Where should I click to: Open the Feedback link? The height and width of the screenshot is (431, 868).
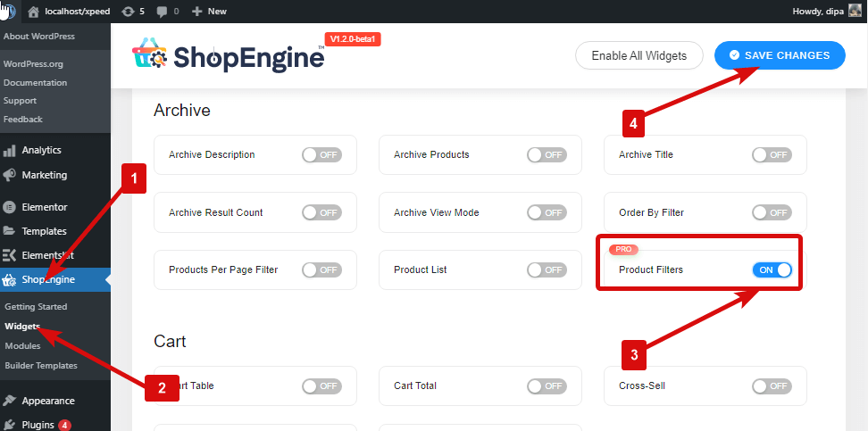(x=22, y=119)
